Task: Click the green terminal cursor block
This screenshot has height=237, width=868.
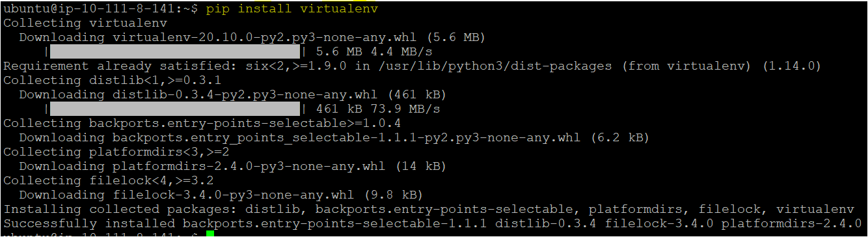Action: (210, 234)
